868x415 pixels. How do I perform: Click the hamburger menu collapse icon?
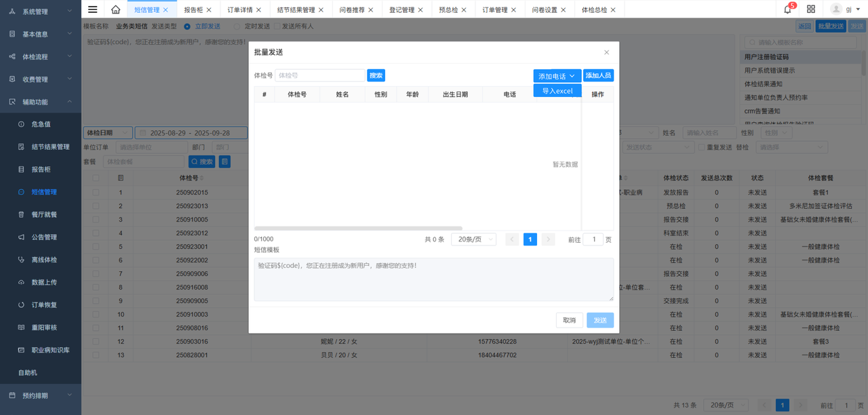point(93,9)
